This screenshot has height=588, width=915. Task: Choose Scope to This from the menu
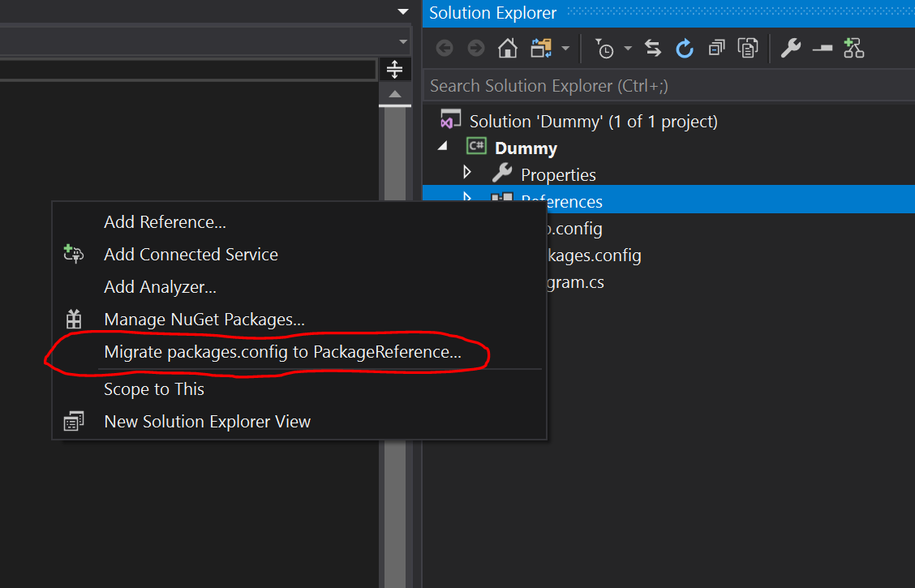pyautogui.click(x=154, y=388)
